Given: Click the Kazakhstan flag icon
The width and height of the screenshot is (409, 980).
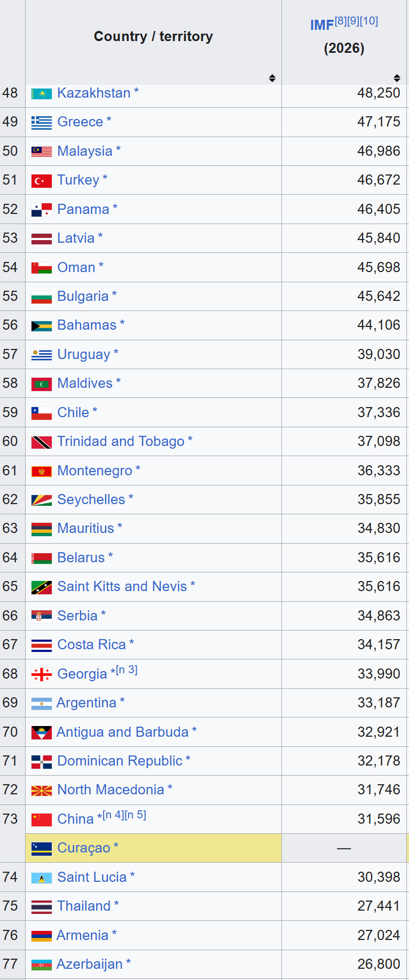Looking at the screenshot, I should [x=42, y=94].
